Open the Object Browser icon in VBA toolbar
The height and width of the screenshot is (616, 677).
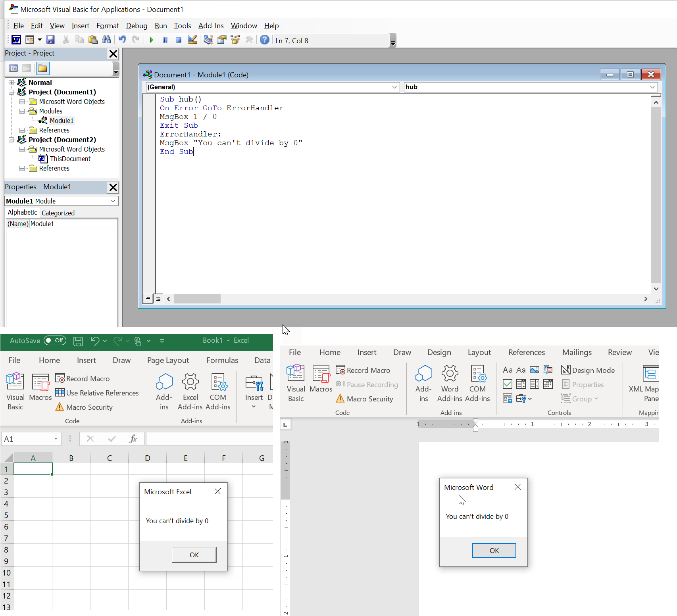point(235,40)
